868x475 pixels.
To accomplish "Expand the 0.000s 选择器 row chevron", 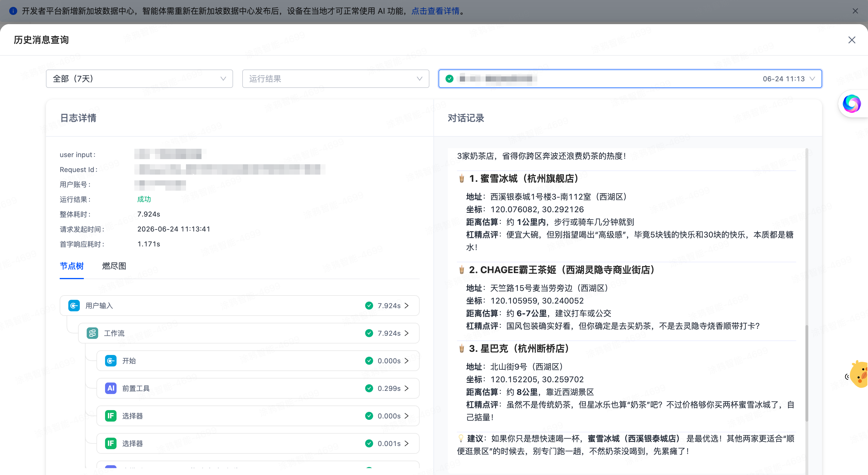I will point(407,416).
